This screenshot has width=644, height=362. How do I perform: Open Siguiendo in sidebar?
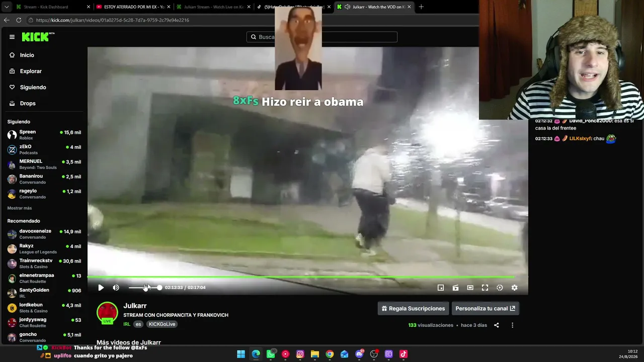click(33, 87)
